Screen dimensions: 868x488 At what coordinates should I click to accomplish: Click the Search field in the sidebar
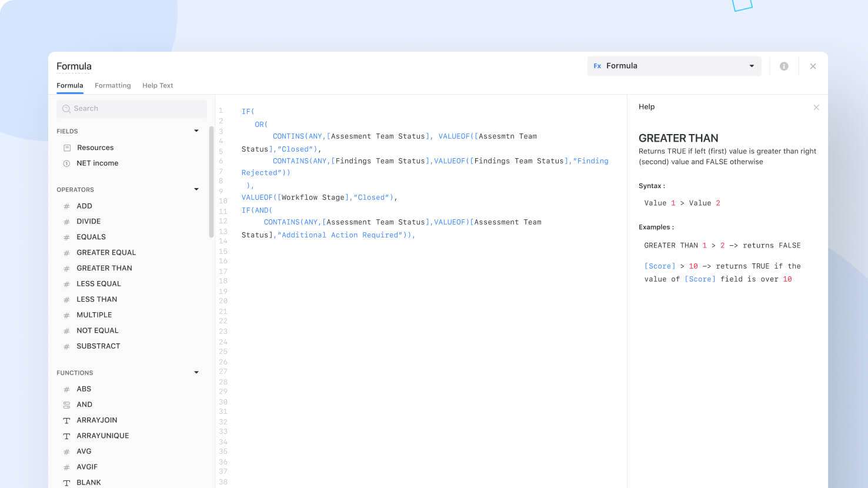(132, 109)
